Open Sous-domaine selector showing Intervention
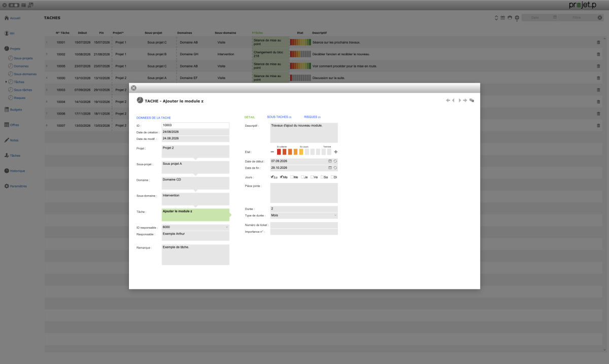This screenshot has height=364, width=609. coord(195,198)
